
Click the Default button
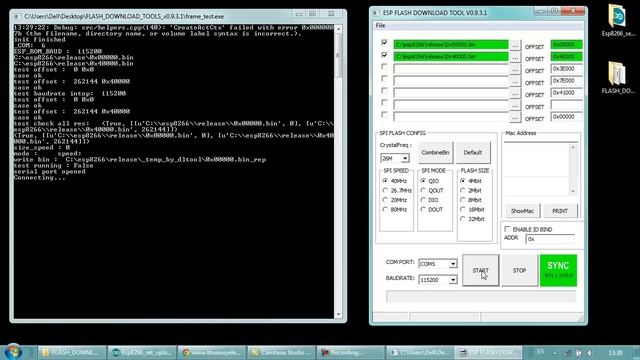pyautogui.click(x=473, y=152)
